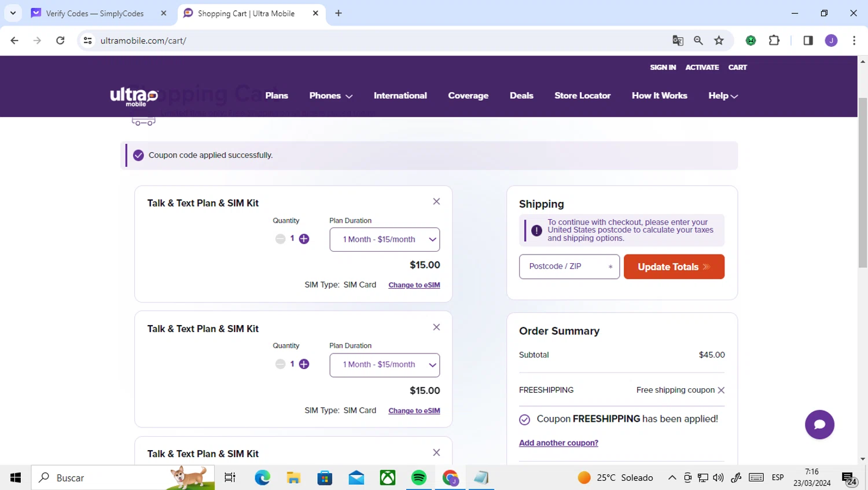The image size is (868, 490).
Task: Decrease quantity of first SIM Kit
Action: pos(280,239)
